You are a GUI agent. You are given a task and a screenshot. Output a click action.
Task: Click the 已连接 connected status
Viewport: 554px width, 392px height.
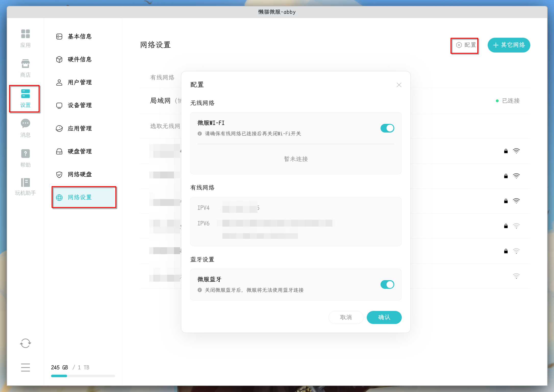coord(508,101)
